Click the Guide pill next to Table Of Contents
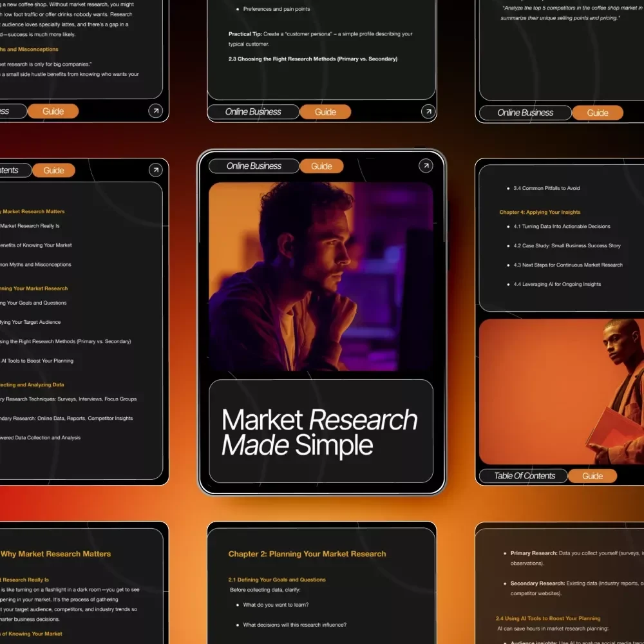Image resolution: width=644 pixels, height=644 pixels. point(592,476)
